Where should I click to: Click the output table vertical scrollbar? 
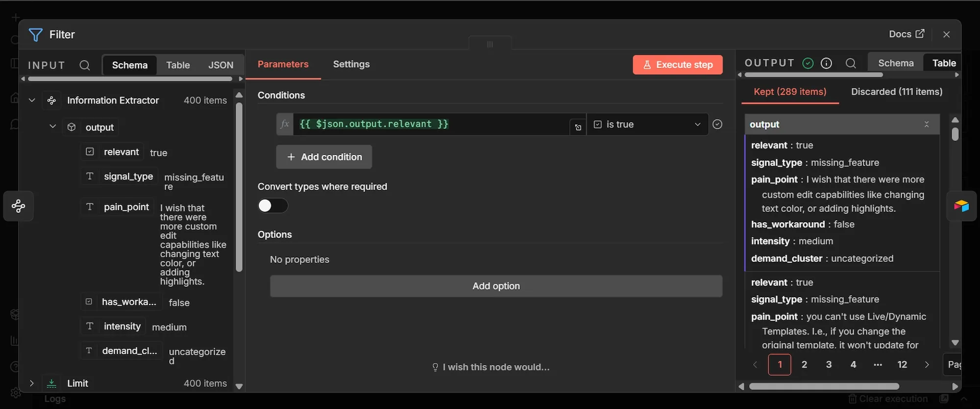(x=955, y=134)
